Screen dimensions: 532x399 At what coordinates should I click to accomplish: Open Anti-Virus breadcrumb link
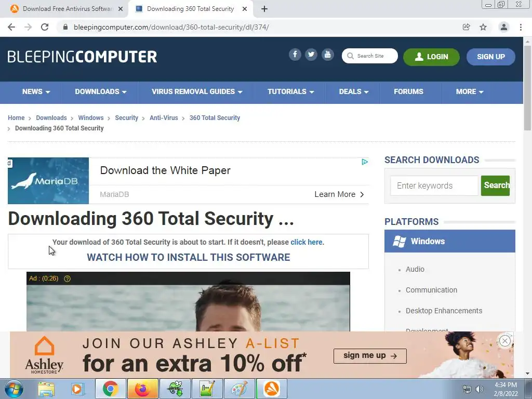pyautogui.click(x=164, y=118)
